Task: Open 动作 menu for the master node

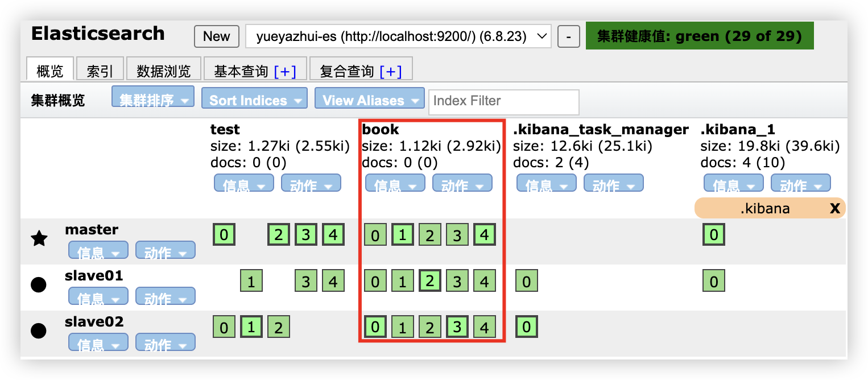Action: click(x=166, y=250)
